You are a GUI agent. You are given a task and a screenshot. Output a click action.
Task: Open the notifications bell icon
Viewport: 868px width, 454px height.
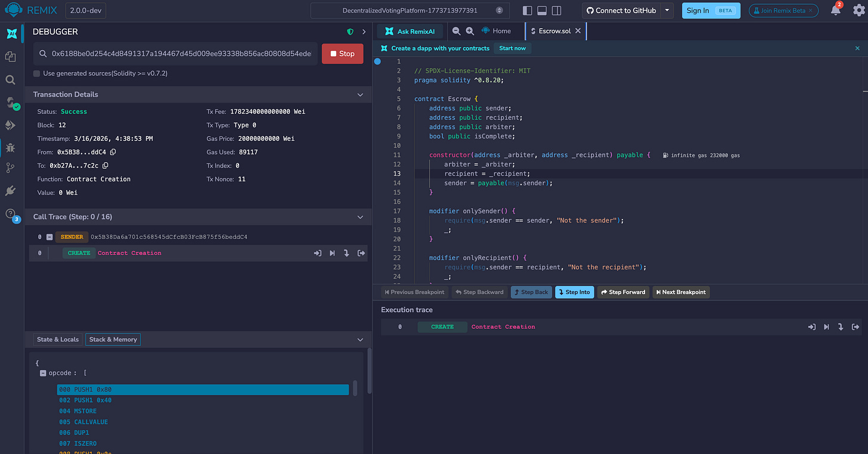836,10
